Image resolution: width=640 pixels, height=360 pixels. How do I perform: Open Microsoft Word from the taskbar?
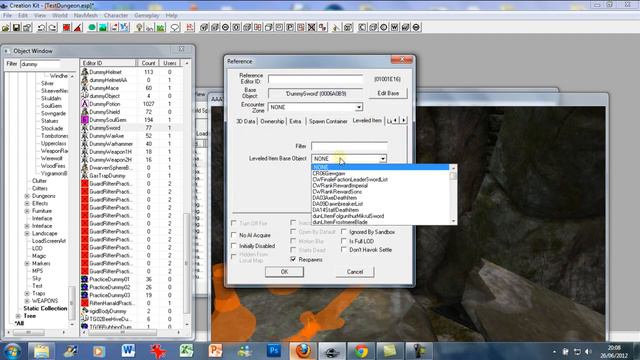click(128, 351)
